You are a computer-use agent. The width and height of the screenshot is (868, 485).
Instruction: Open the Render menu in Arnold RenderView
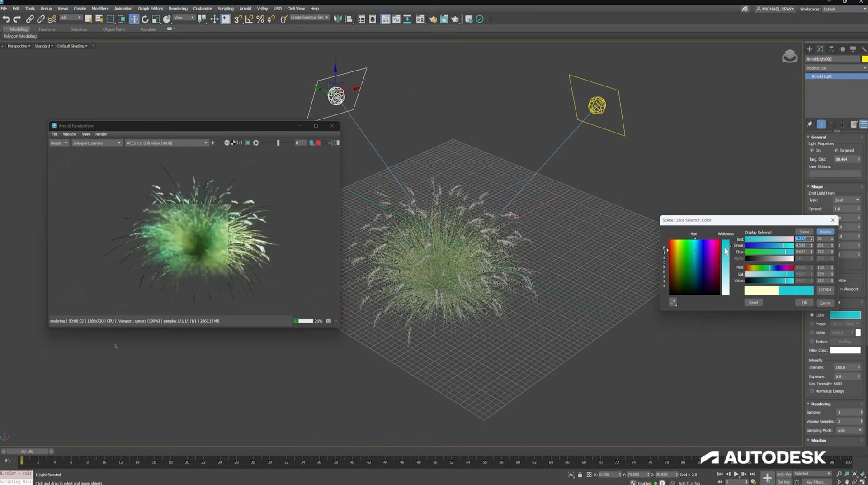(x=101, y=134)
